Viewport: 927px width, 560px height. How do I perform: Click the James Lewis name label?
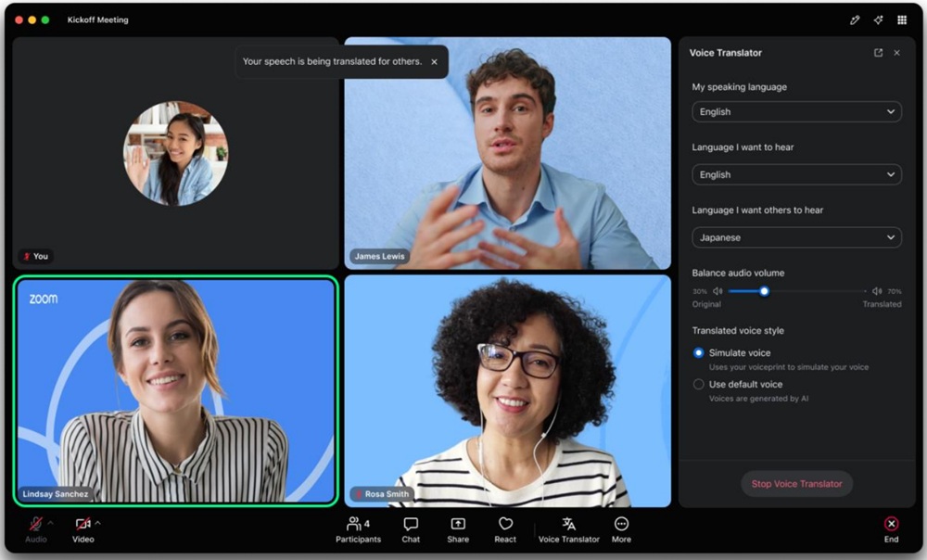point(379,256)
